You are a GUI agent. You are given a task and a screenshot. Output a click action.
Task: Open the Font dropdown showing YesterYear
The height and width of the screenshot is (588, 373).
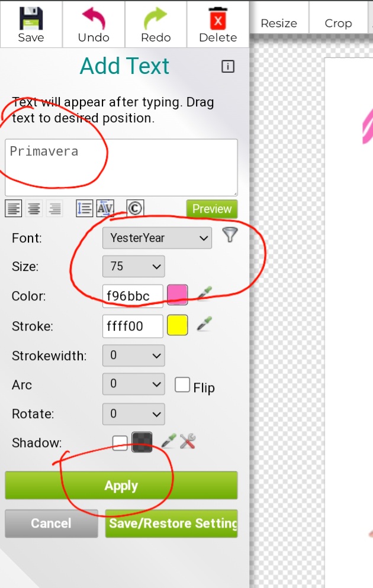157,238
